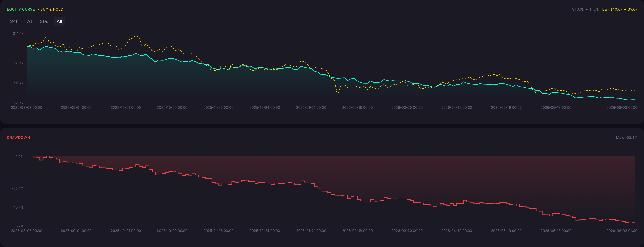
Task: Select the 7d time range tab
Action: 29,21
